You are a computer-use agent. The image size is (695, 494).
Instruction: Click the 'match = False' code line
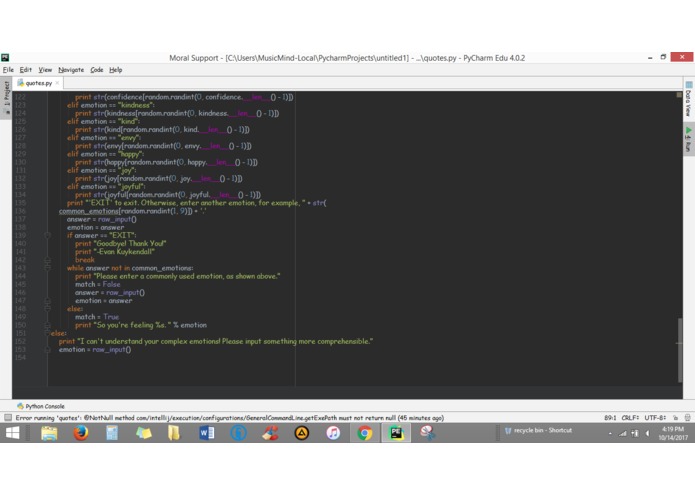(98, 284)
